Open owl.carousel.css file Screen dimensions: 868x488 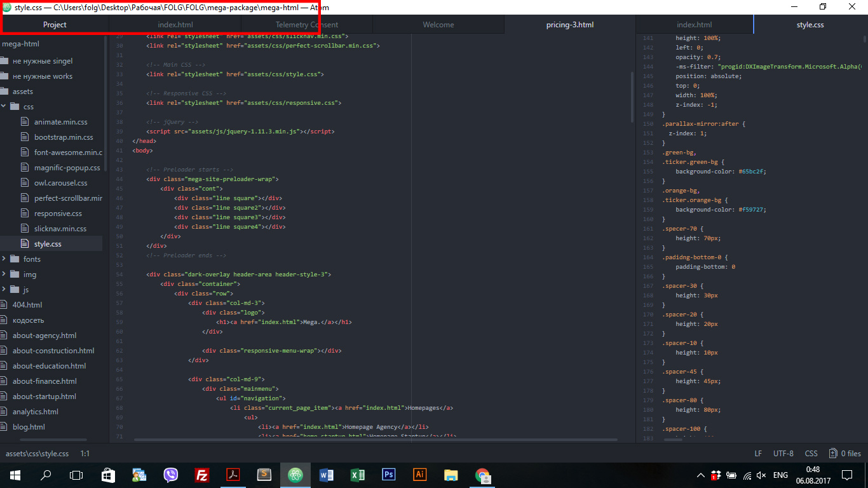60,183
